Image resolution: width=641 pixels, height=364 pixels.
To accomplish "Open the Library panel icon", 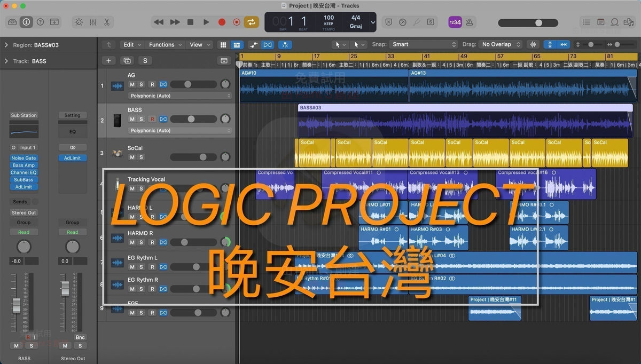I will (x=12, y=22).
